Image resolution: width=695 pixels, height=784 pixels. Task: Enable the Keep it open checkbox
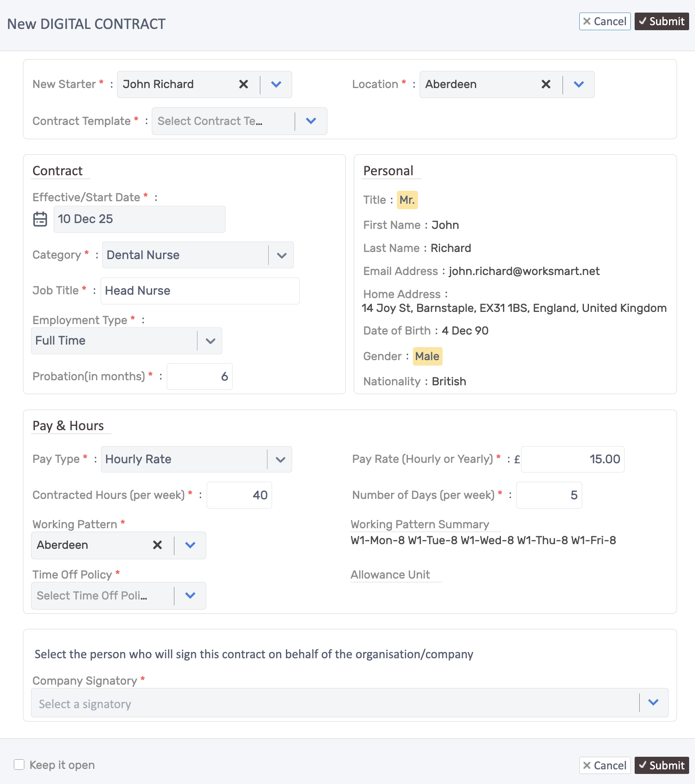(x=19, y=765)
